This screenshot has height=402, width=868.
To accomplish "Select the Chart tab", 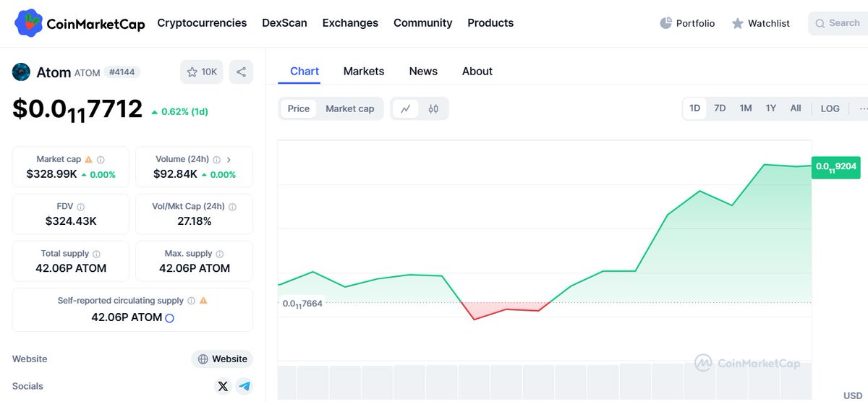I will 305,71.
